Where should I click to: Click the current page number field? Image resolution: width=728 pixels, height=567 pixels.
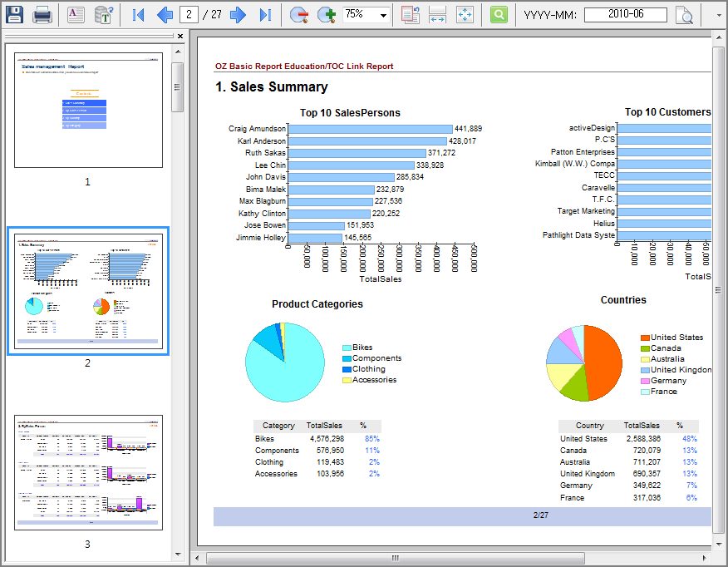(x=189, y=14)
